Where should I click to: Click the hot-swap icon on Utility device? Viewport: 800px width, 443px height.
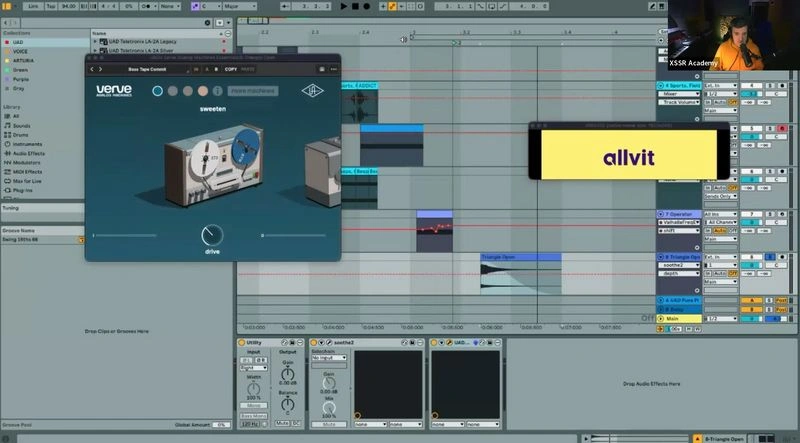pyautogui.click(x=285, y=342)
